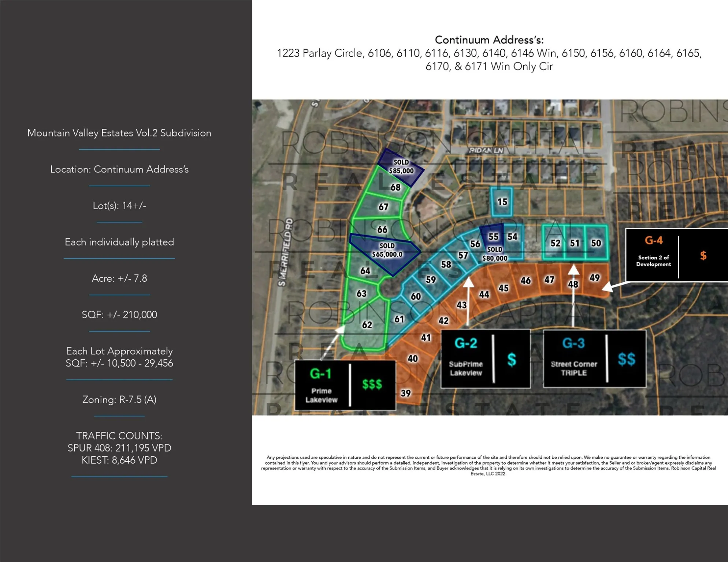Click the G-3 Street Corner TRIPLE legend

[x=595, y=359]
